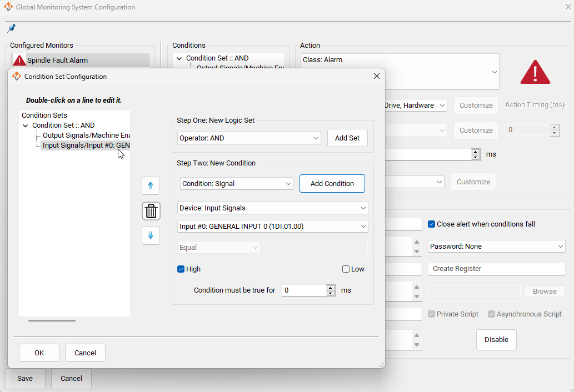Enable the Low checkbox

click(x=346, y=269)
